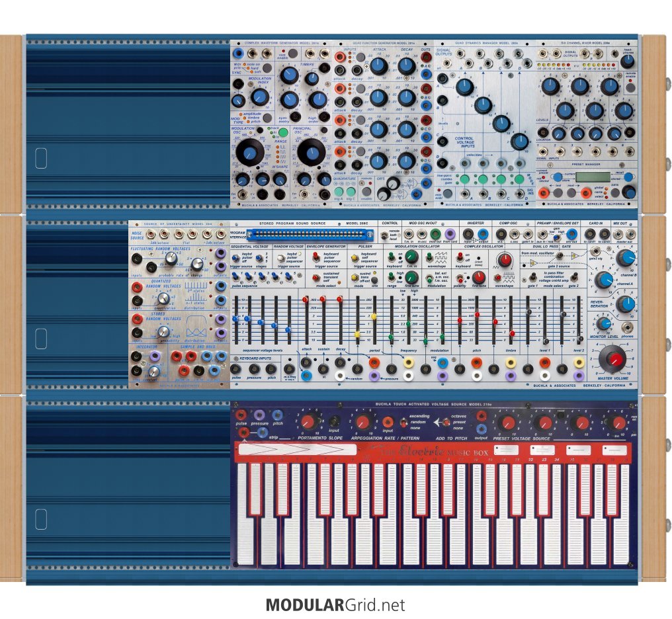Click the yellow pulser period slider handle

click(374, 316)
